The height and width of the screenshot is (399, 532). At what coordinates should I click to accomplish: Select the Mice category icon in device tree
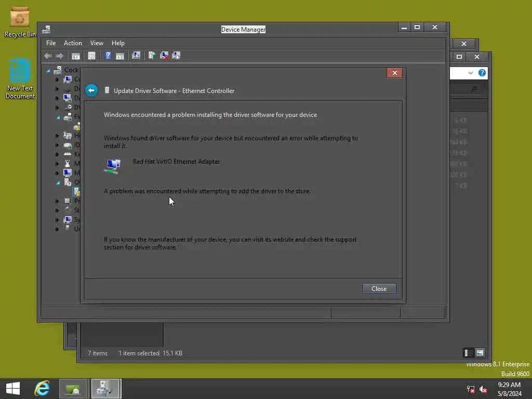coord(68,164)
